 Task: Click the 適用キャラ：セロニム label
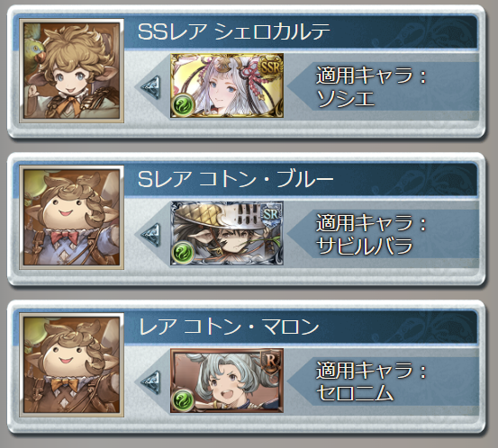tap(372, 381)
